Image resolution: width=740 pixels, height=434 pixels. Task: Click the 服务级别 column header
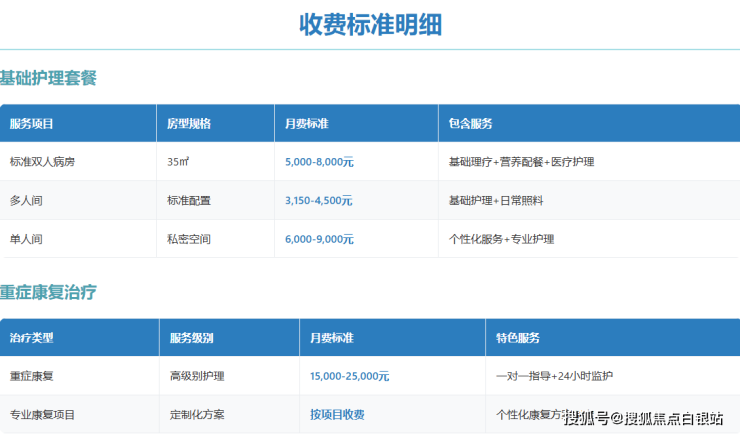(x=191, y=338)
